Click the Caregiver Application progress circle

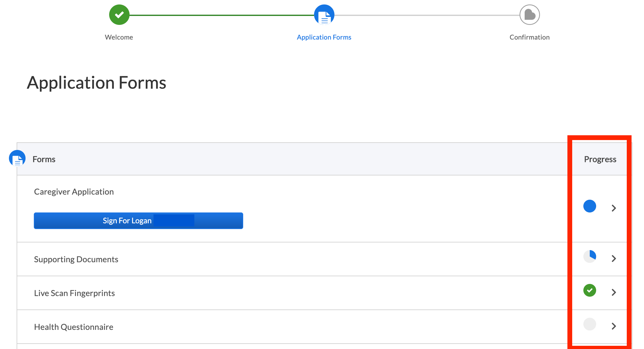click(589, 206)
